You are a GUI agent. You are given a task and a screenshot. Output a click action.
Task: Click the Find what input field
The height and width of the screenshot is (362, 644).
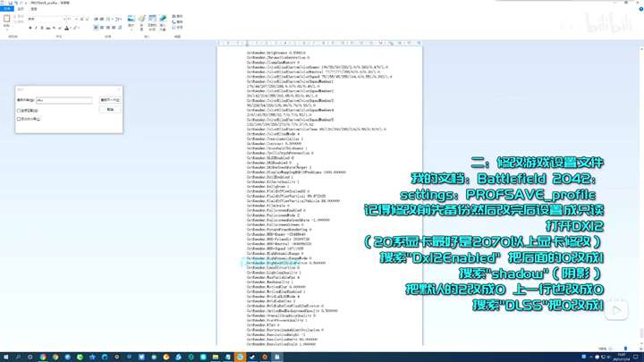tap(64, 100)
